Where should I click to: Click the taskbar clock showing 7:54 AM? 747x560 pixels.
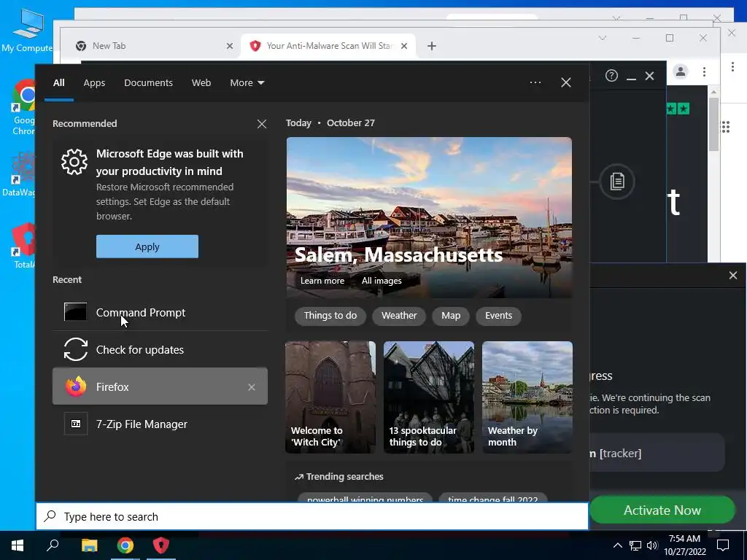(684, 545)
